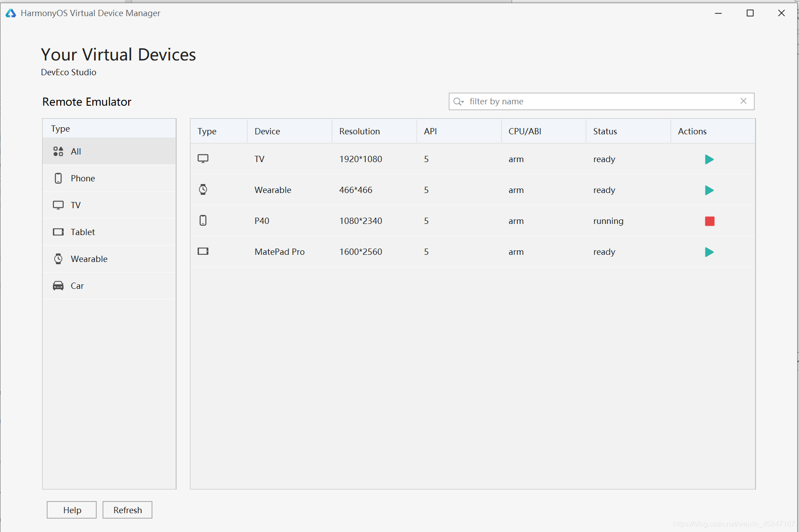Filter devices by Tablet type
Image resolution: width=799 pixels, height=532 pixels.
tap(109, 232)
